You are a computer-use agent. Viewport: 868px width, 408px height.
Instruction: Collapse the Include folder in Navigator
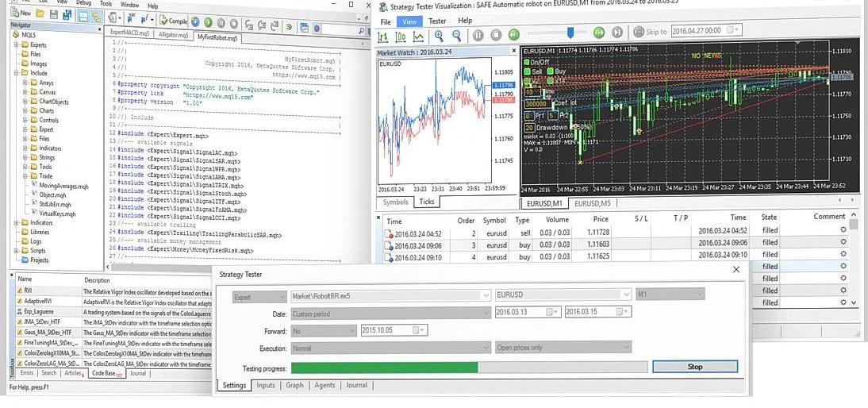click(17, 72)
